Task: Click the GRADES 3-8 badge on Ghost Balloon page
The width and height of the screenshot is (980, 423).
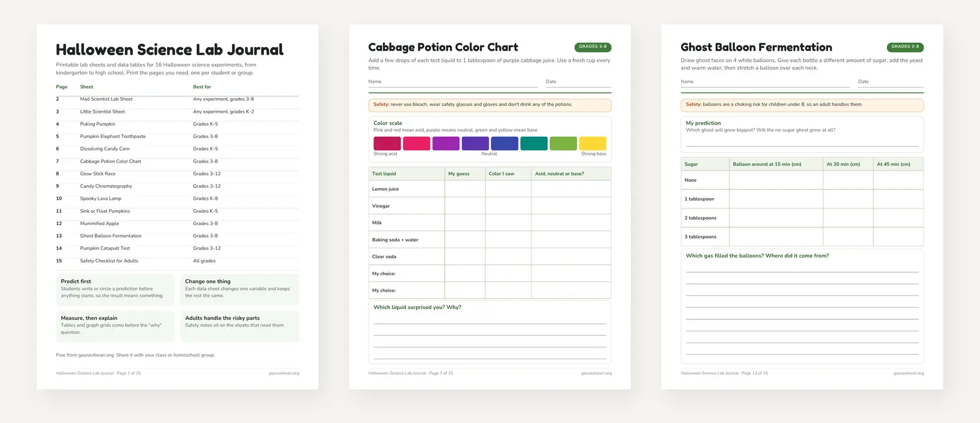Action: (905, 47)
